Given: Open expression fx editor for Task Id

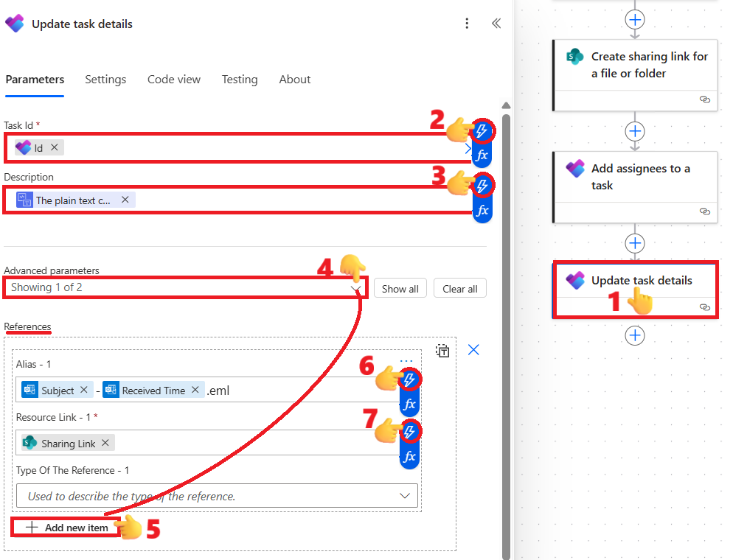Looking at the screenshot, I should click(482, 155).
